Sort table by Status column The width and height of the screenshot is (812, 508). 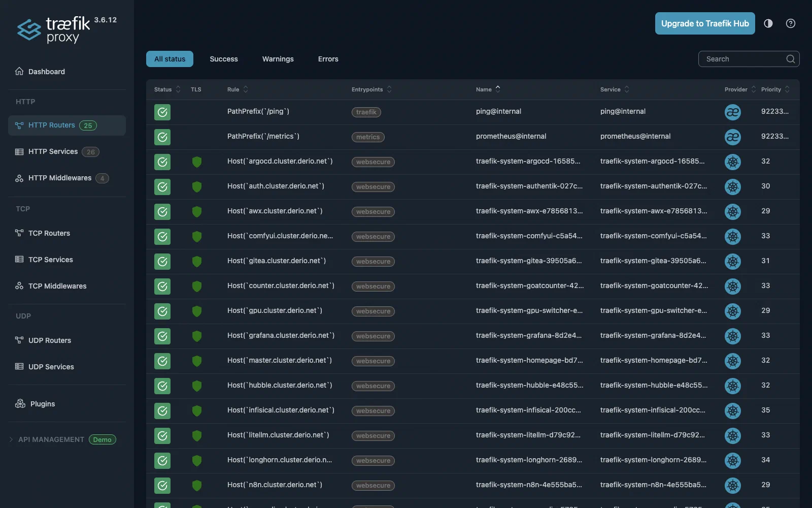pyautogui.click(x=167, y=89)
